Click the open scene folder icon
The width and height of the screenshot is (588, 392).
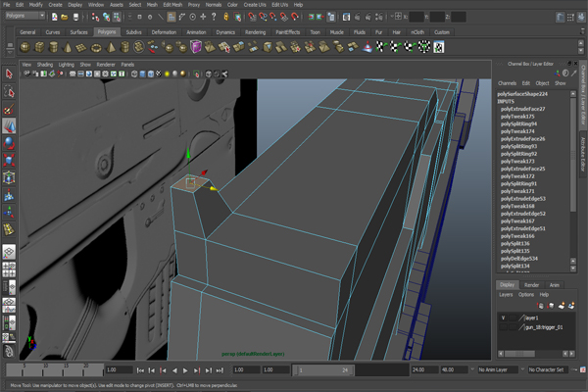tap(65, 17)
